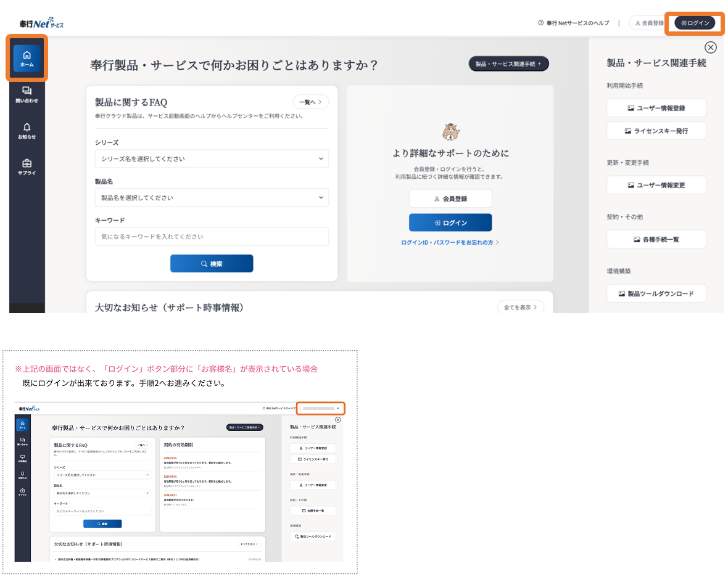
Task: Open the お知らせ bell icon
Action: click(27, 131)
